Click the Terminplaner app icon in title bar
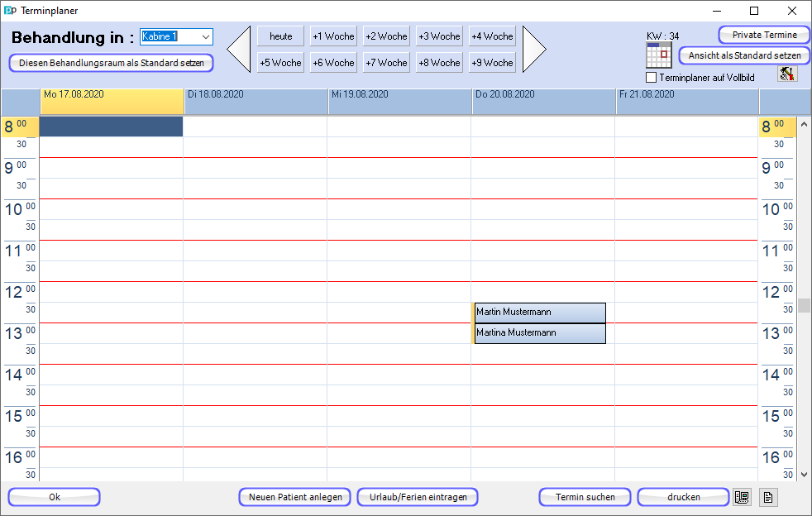The height and width of the screenshot is (516, 812). click(x=10, y=11)
